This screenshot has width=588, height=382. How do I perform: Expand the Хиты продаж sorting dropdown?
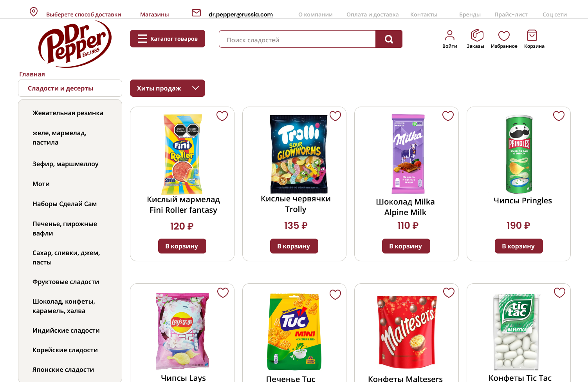(x=168, y=88)
